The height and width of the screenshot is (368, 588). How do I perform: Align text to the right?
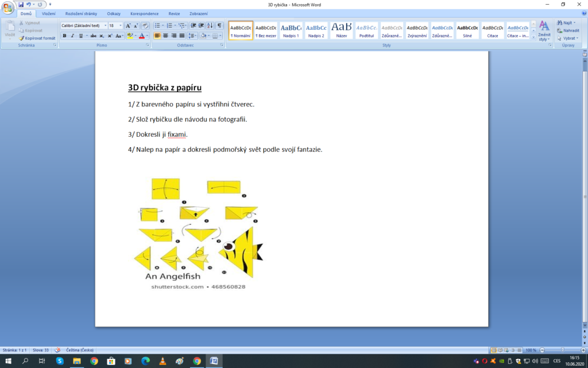pyautogui.click(x=173, y=36)
